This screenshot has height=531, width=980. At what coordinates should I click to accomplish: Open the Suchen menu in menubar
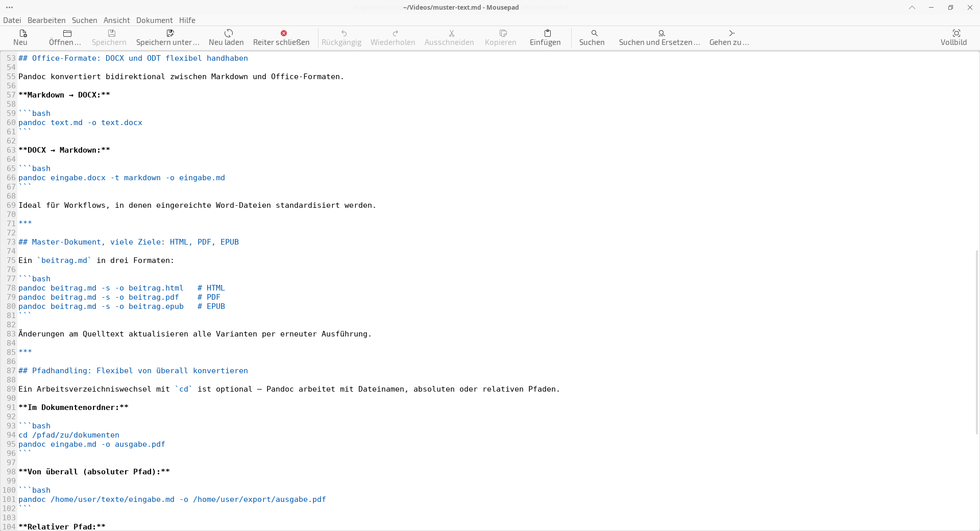pos(84,20)
